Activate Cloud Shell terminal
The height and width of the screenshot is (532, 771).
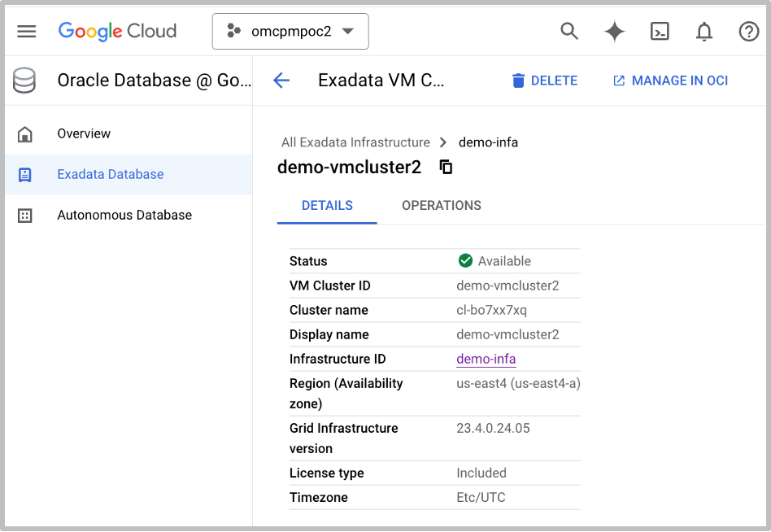tap(660, 31)
